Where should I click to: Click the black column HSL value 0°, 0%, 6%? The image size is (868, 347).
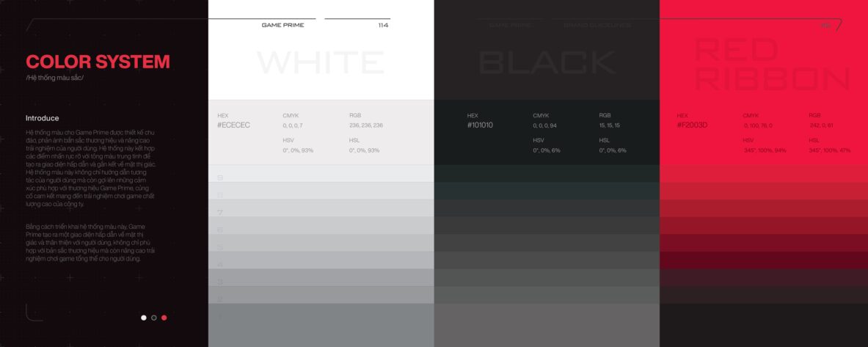tap(612, 150)
